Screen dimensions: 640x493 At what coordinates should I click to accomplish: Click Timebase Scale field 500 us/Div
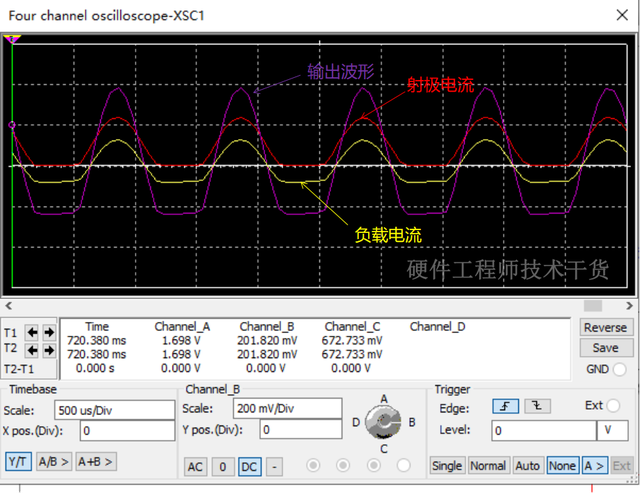click(115, 410)
